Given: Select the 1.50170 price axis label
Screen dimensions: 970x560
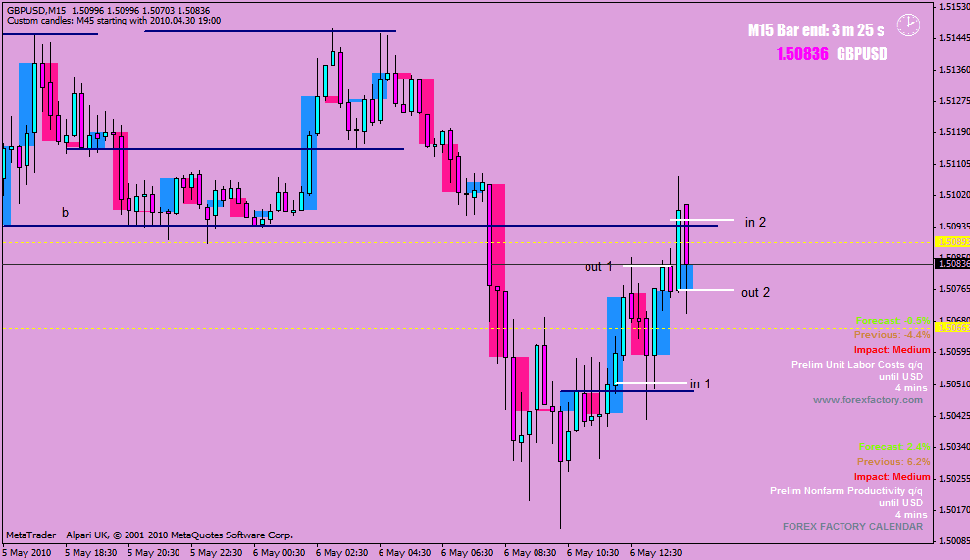Looking at the screenshot, I should click(954, 510).
